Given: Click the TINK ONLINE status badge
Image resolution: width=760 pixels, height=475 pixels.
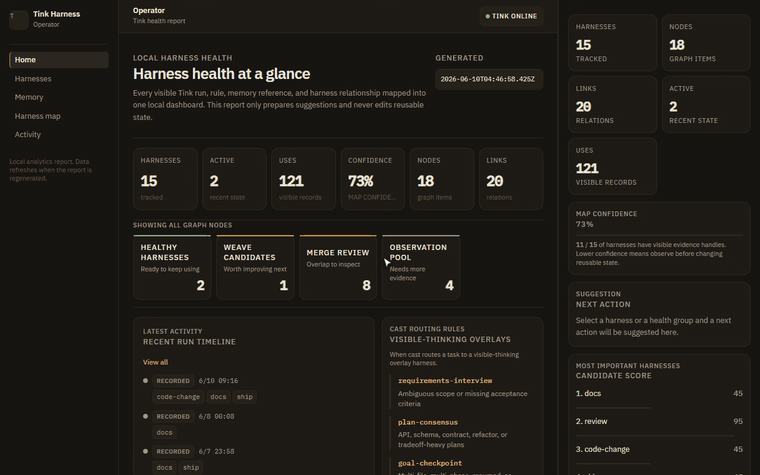Looking at the screenshot, I should (x=511, y=16).
